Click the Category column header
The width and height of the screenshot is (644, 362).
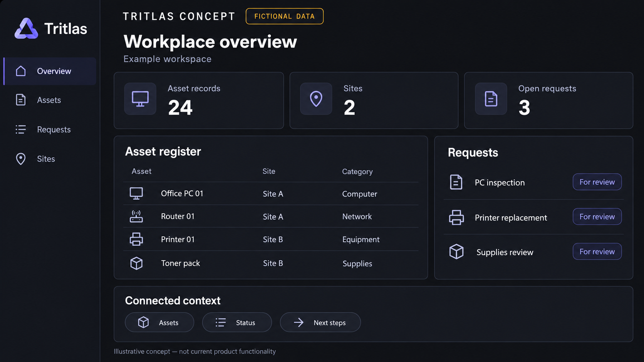click(x=357, y=172)
